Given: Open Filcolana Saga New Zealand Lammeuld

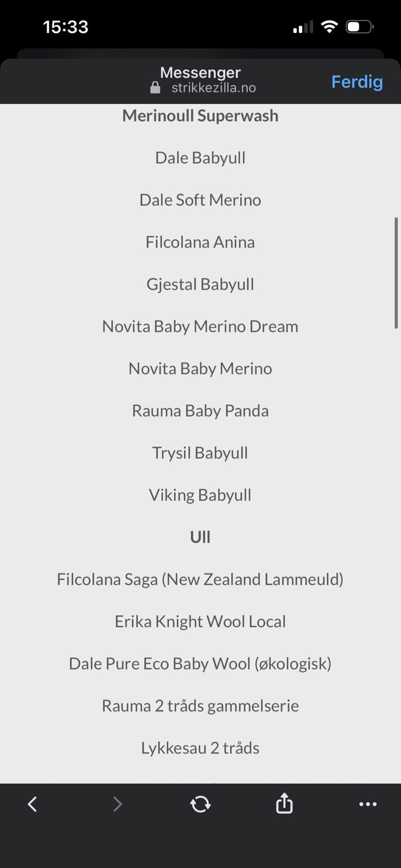Looking at the screenshot, I should pos(200,579).
